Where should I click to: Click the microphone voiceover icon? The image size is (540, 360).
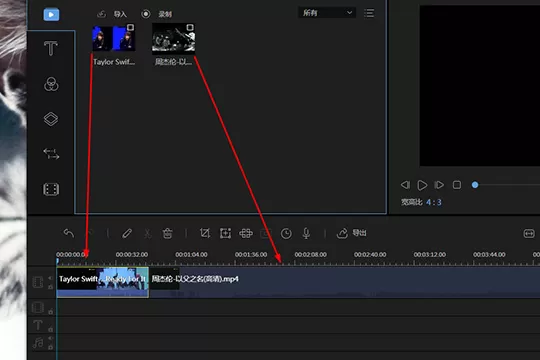click(x=306, y=233)
